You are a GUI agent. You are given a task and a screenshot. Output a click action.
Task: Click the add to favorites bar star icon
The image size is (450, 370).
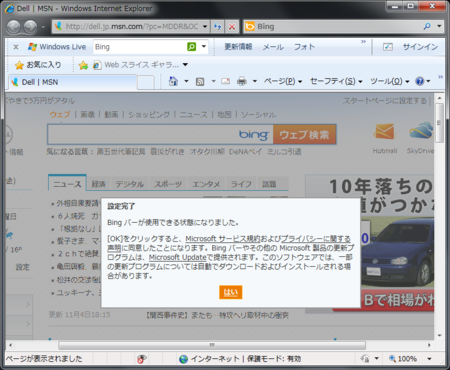pos(83,65)
